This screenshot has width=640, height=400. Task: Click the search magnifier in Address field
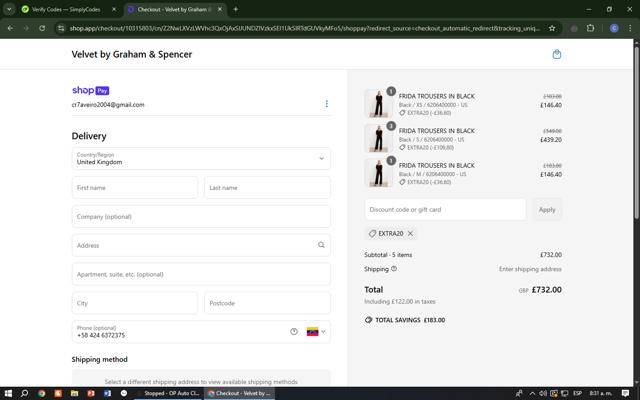[321, 245]
